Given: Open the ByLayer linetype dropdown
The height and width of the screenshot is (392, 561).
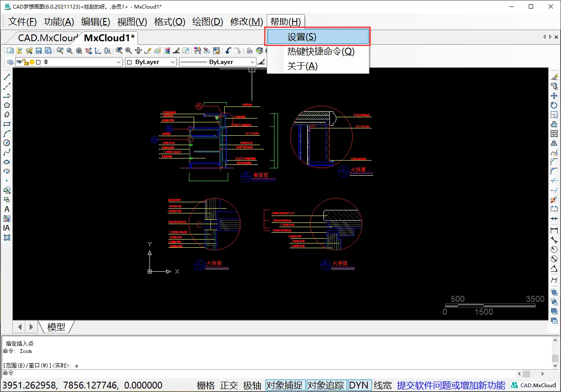Looking at the screenshot, I should [253, 62].
